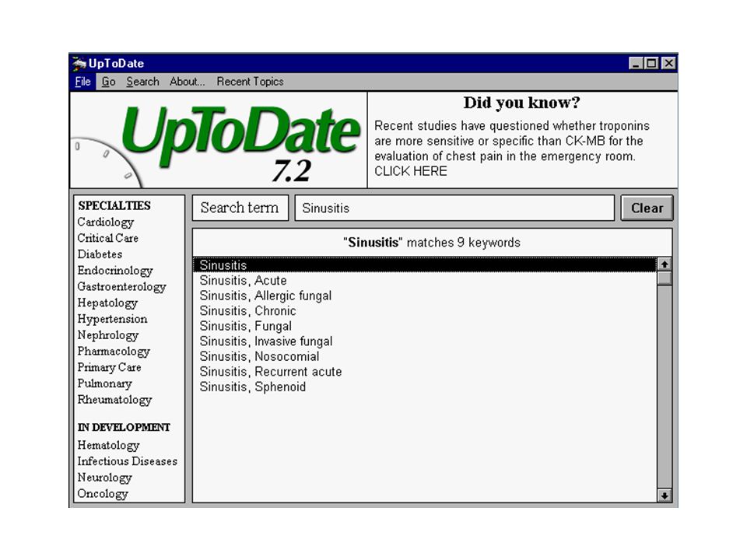Select Hematology under In Development
Viewport: 747px width, 560px height.
[109, 446]
